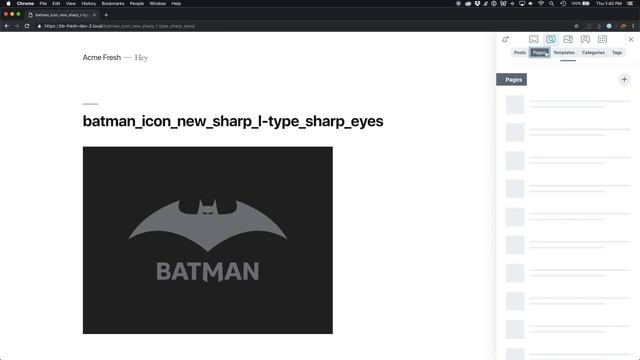Open the macOS Notification Center icon

(630, 3)
